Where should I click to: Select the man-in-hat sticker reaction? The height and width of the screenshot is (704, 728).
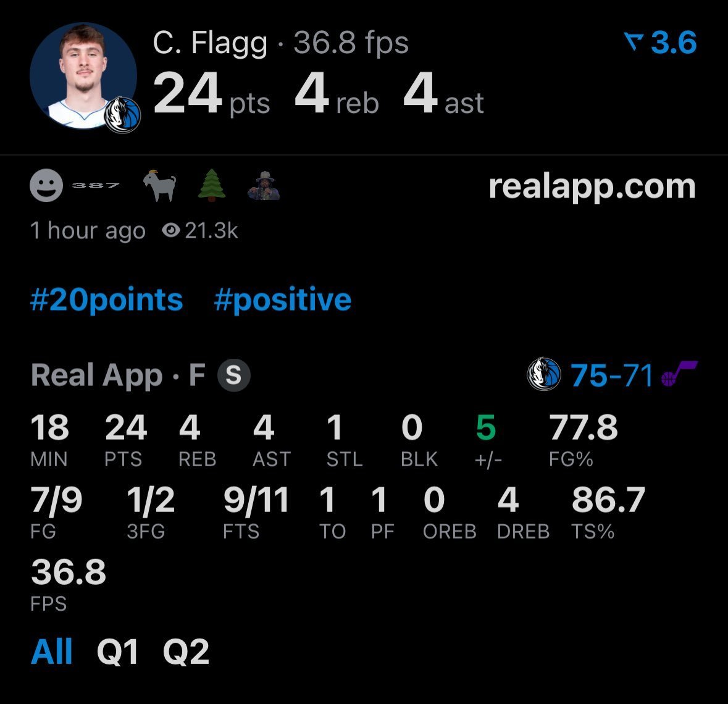coord(264,186)
